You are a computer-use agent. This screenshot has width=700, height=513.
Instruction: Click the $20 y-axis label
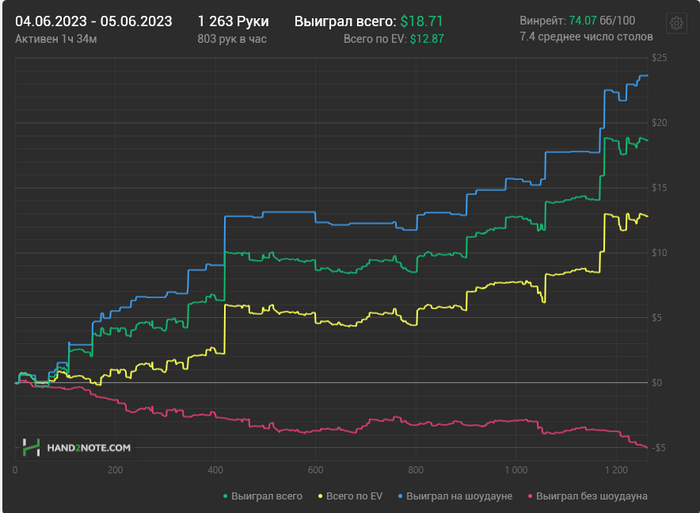click(x=659, y=123)
